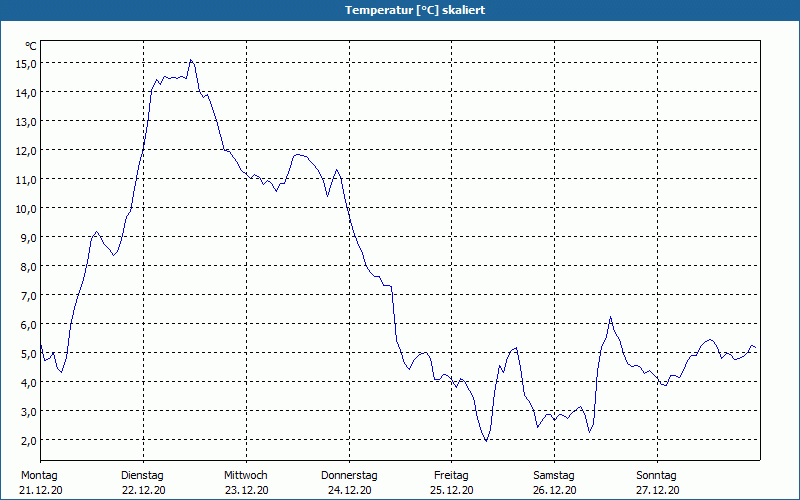Click the 10,0 axis value
The width and height of the screenshot is (800, 500).
27,209
